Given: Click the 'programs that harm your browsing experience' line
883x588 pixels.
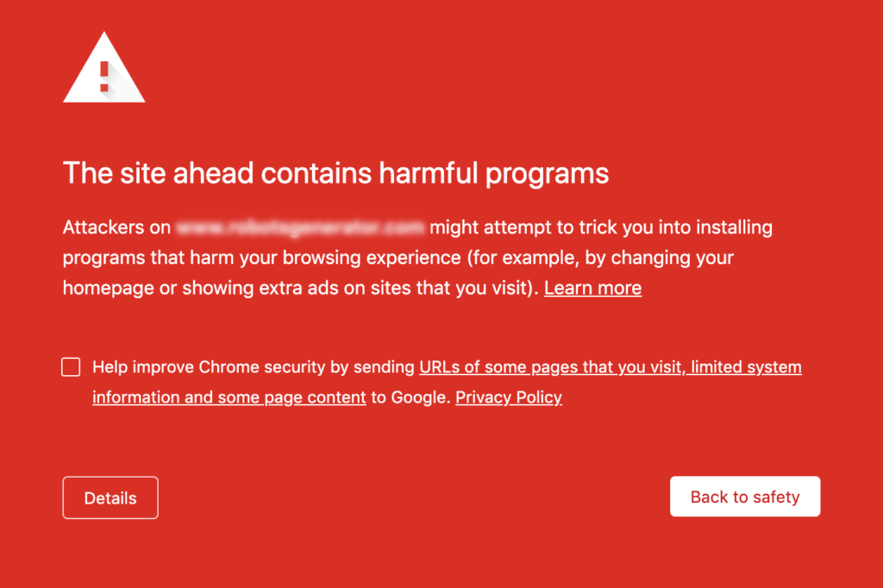Looking at the screenshot, I should tap(262, 258).
